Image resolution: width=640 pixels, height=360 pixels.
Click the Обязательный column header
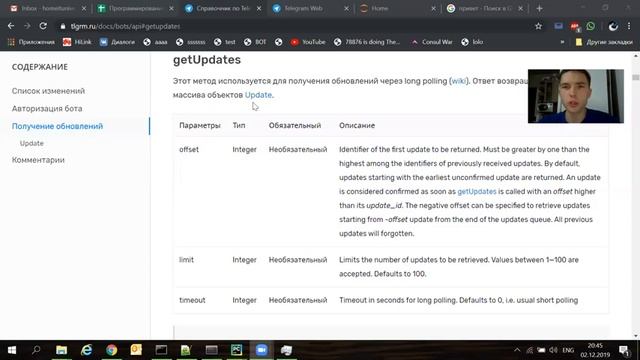click(295, 125)
